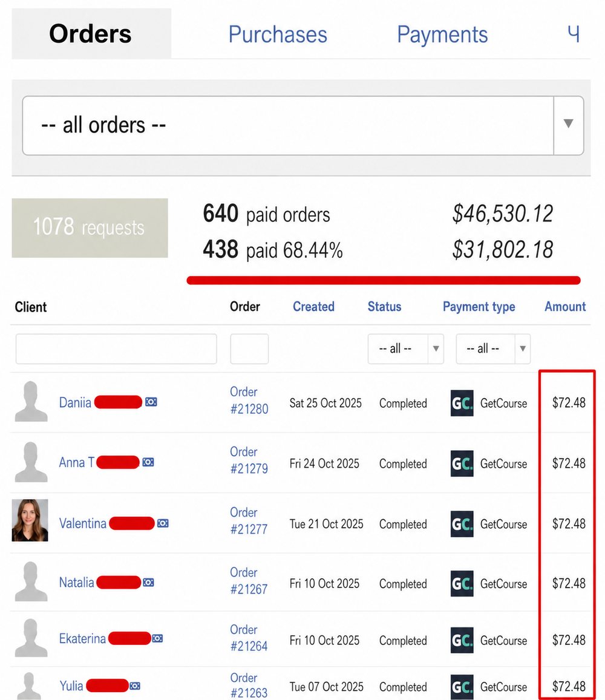
Task: Open the all orders dropdown
Action: point(302,125)
